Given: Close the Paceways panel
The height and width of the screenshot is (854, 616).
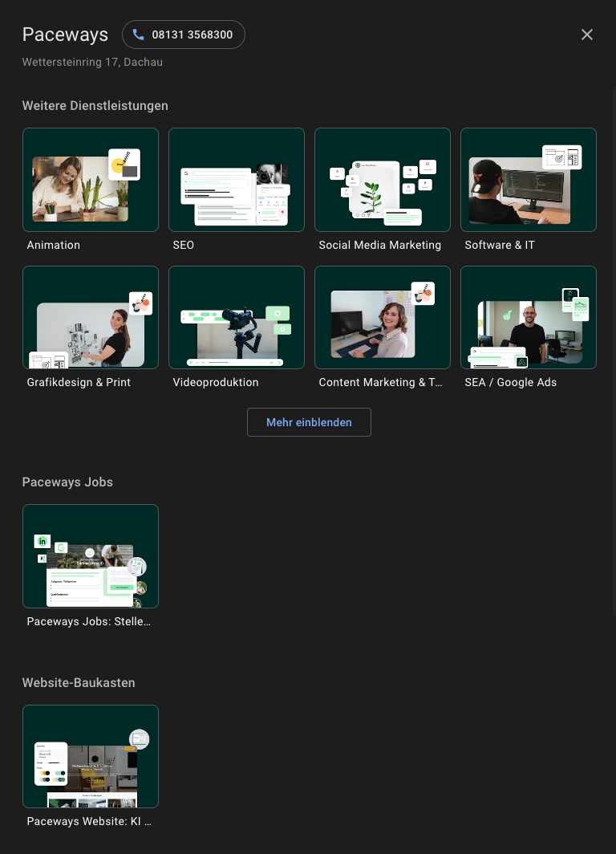Looking at the screenshot, I should coord(586,35).
